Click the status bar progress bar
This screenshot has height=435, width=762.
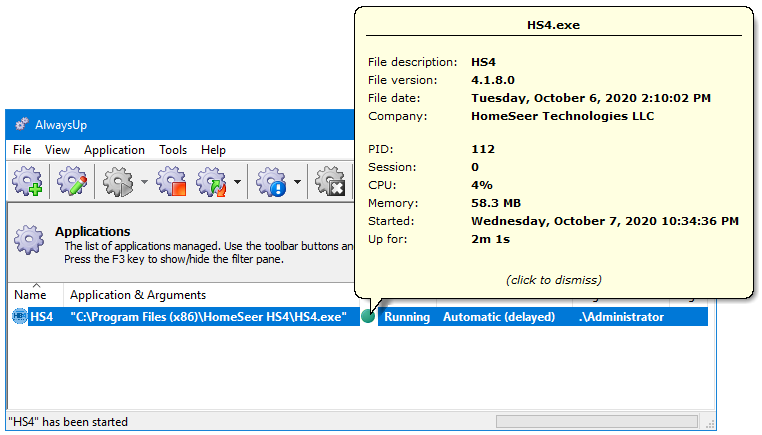click(597, 421)
